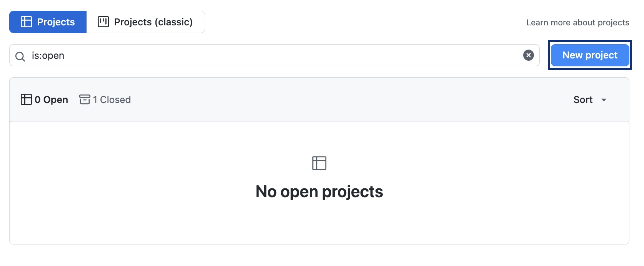Click the board icon for Projects (classic)
The width and height of the screenshot is (644, 266).
point(103,22)
